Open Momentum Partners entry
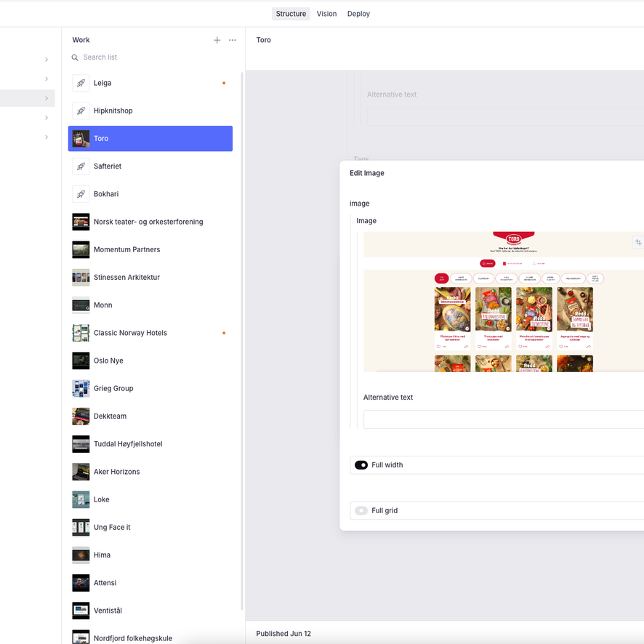This screenshot has width=644, height=644. click(x=150, y=249)
